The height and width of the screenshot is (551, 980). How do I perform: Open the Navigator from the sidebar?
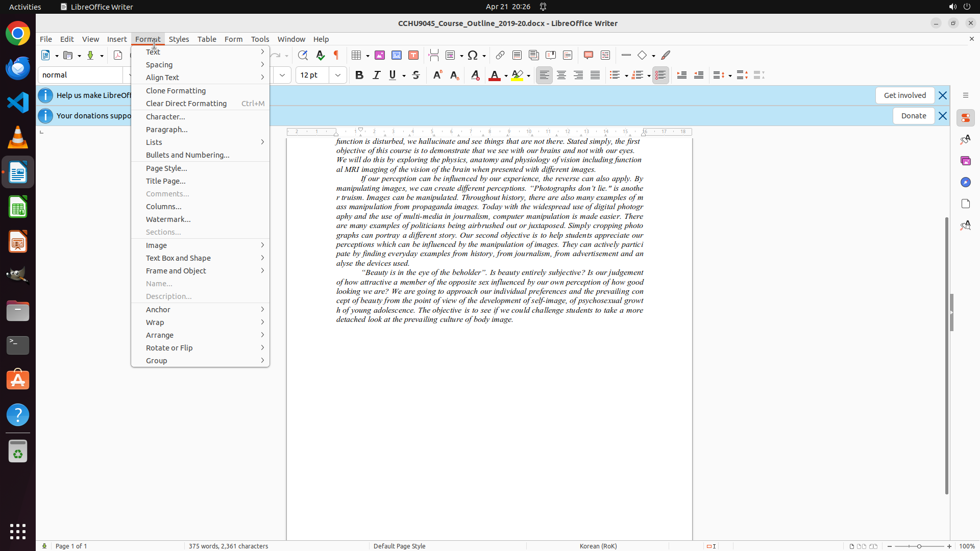coord(965,182)
